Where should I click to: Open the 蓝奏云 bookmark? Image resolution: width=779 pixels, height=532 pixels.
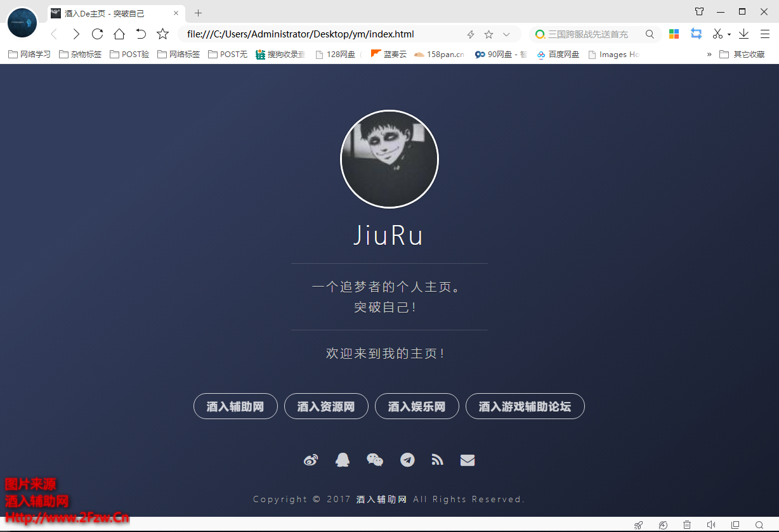pyautogui.click(x=389, y=55)
